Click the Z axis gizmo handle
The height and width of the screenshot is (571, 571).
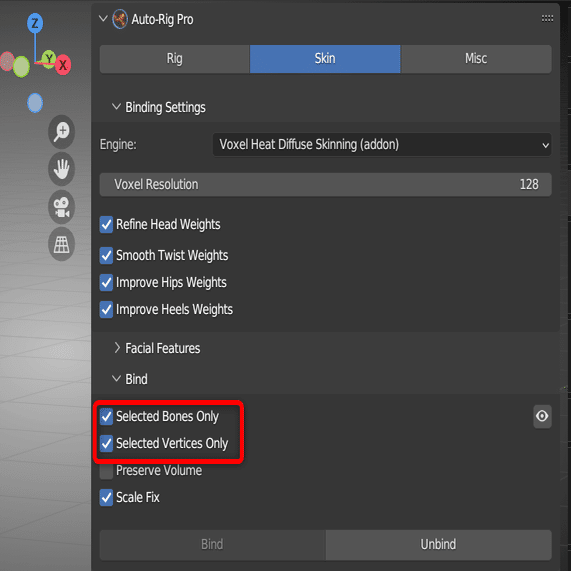pyautogui.click(x=35, y=23)
